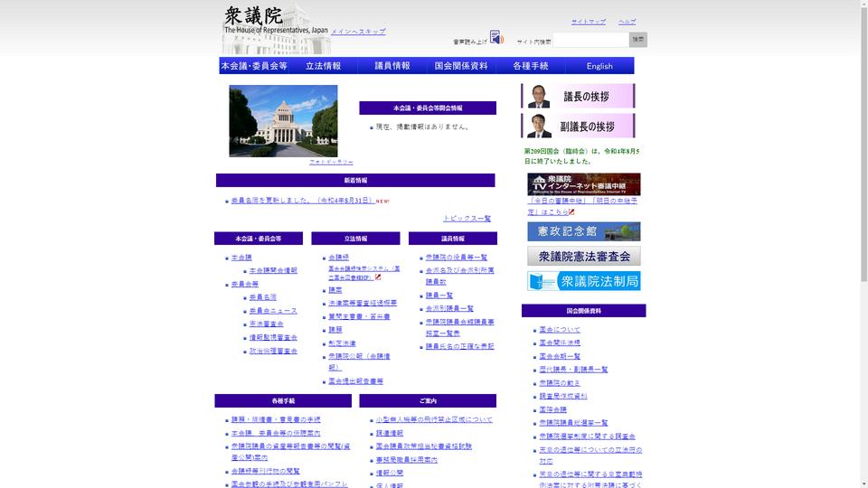Open the 小型無人機等の飛行禁止区域について link
This screenshot has width=868, height=488.
coord(434,420)
